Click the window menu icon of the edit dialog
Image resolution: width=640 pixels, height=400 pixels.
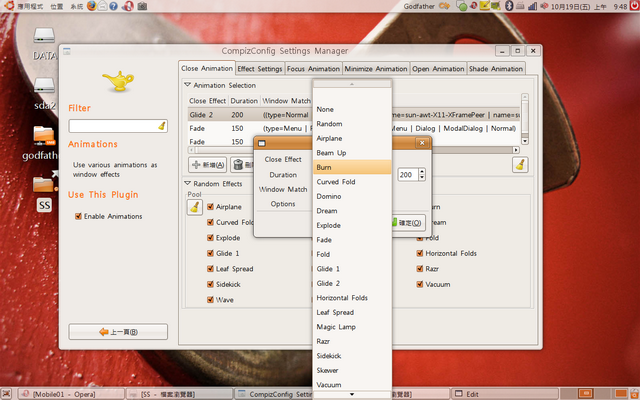point(262,143)
